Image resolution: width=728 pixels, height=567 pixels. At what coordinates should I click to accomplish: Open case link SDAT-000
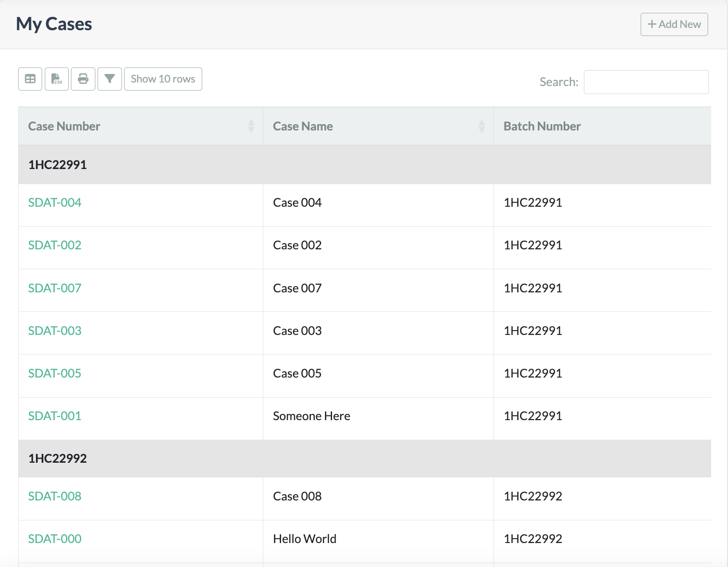click(55, 539)
